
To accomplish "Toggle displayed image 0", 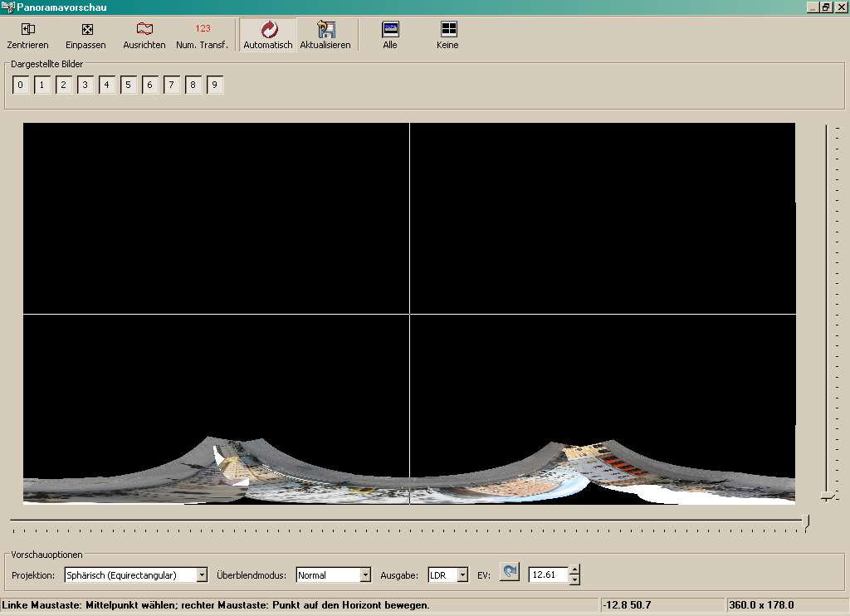I will point(21,85).
